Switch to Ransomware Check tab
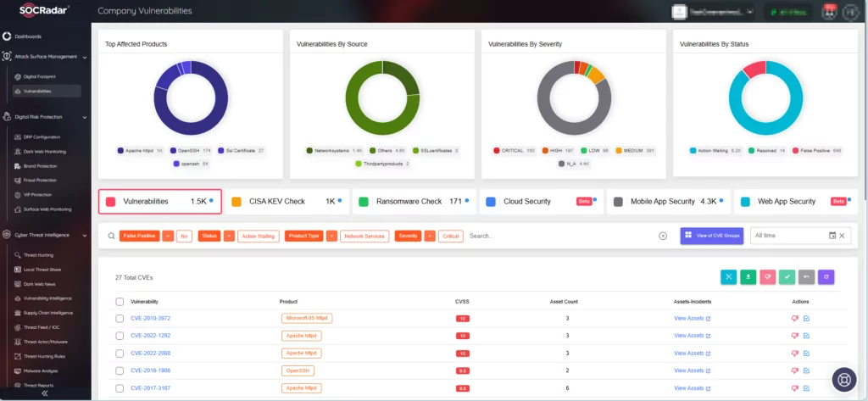This screenshot has height=401, width=868. point(415,202)
